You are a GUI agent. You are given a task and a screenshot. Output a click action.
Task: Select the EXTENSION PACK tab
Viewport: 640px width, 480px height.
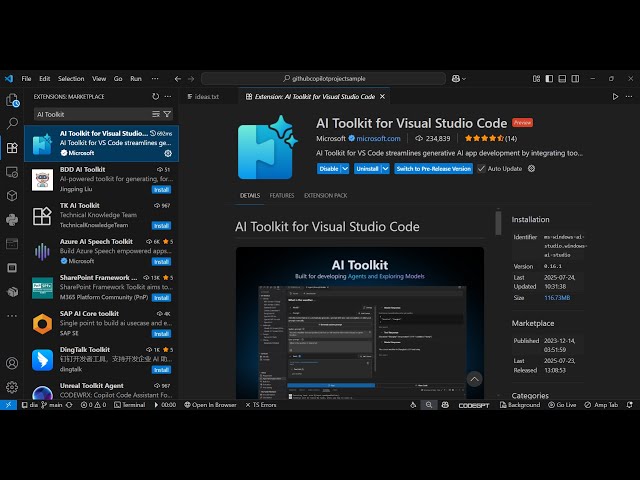pyautogui.click(x=325, y=196)
